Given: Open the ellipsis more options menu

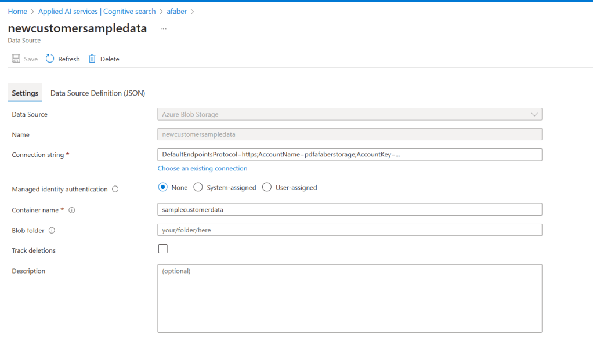Looking at the screenshot, I should [x=163, y=28].
